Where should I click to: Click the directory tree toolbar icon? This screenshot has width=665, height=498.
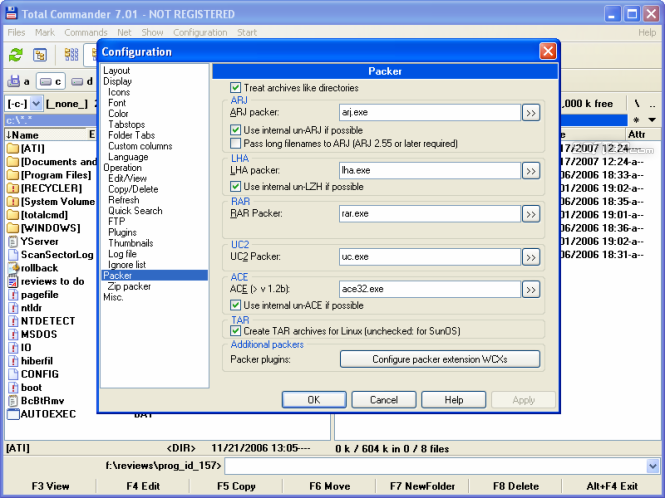[40, 55]
